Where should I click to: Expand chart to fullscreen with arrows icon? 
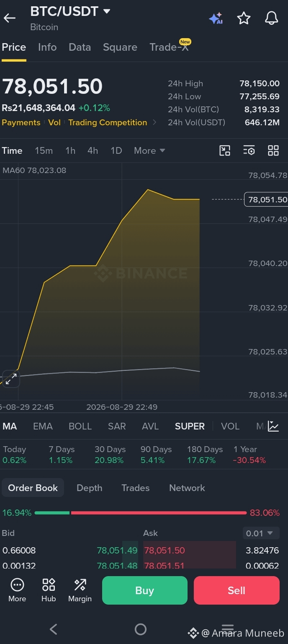[x=11, y=379]
